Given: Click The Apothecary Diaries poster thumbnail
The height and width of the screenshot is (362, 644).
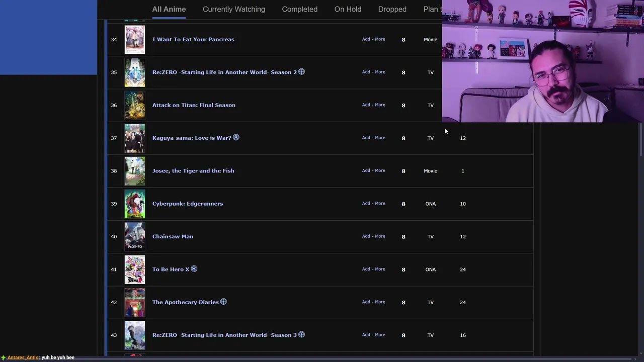Looking at the screenshot, I should click(x=135, y=302).
